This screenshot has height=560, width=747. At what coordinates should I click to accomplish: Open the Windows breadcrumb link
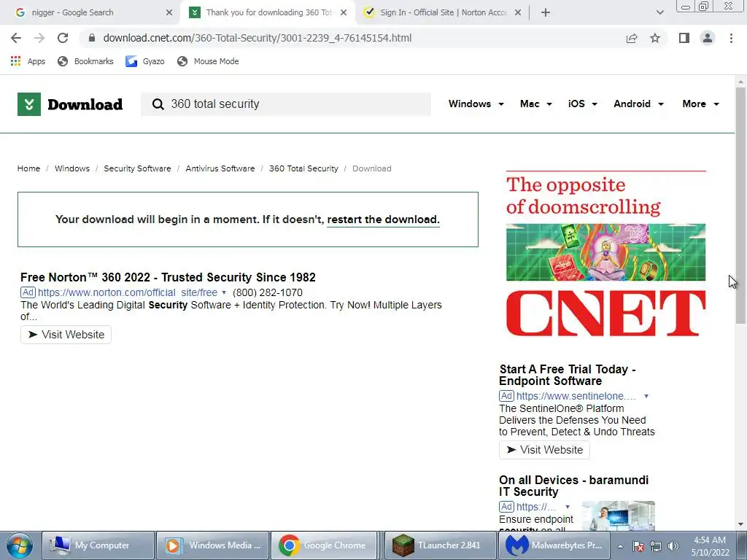72,168
